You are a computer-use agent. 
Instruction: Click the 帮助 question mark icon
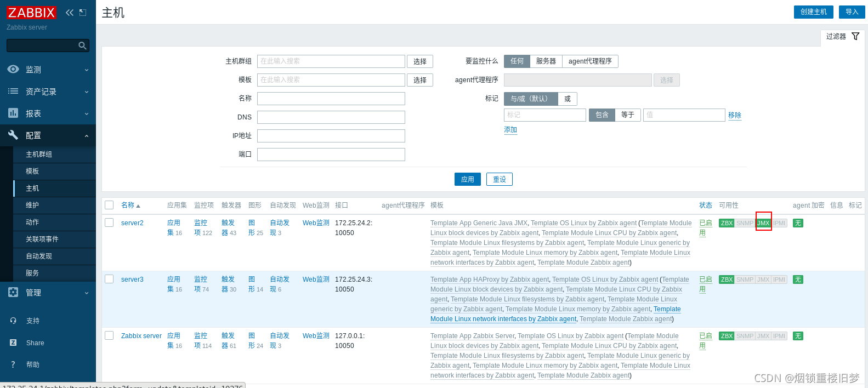pyautogui.click(x=13, y=364)
